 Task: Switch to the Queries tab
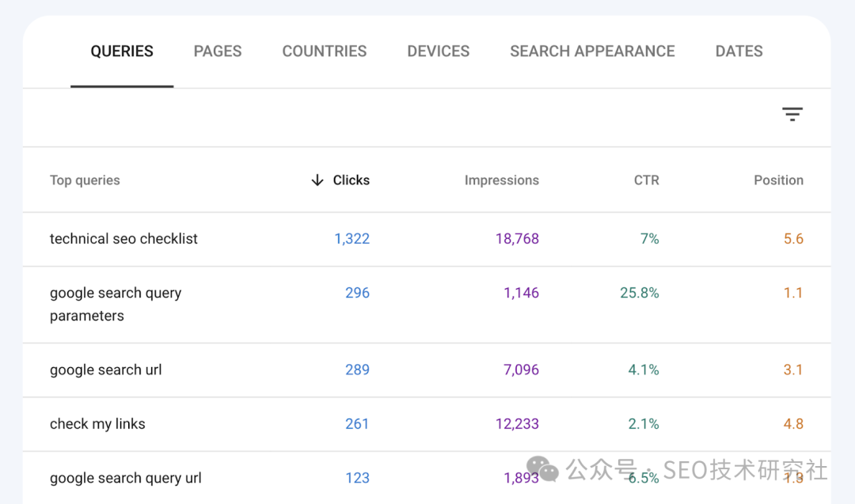pos(122,51)
